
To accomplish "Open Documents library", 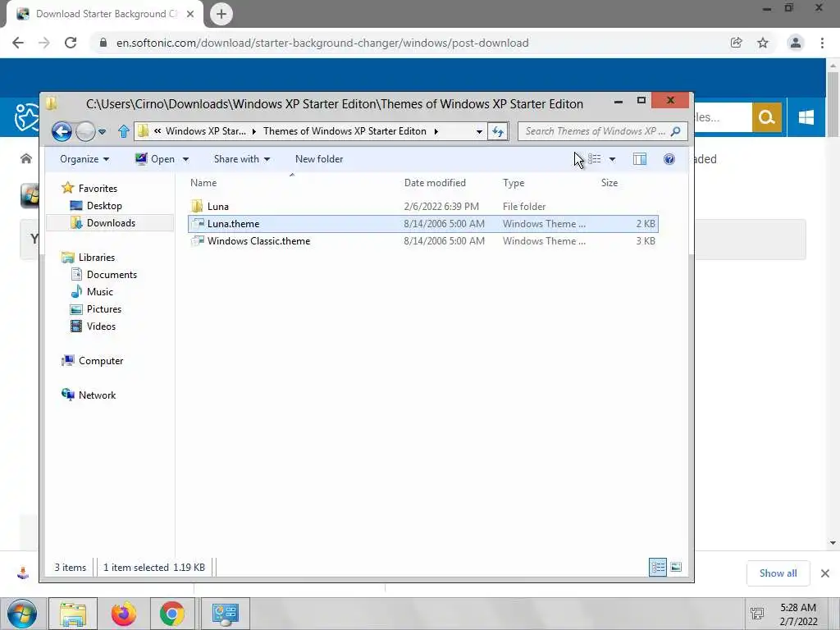I will tap(112, 275).
